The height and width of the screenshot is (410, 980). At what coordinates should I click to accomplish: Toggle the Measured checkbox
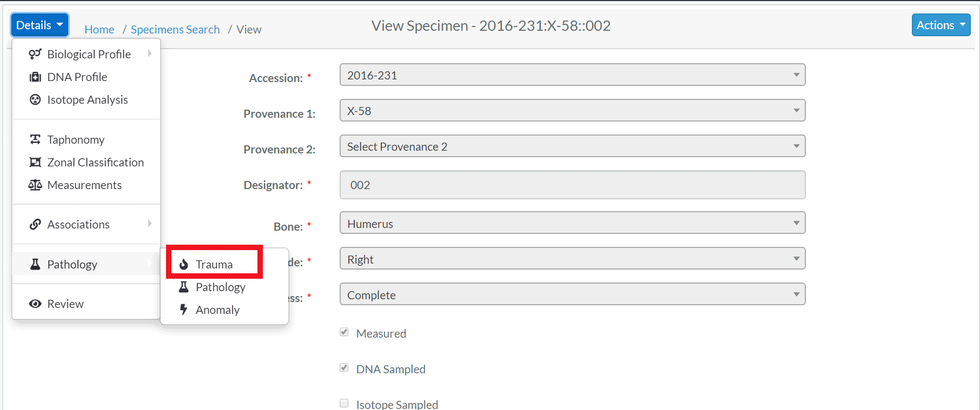click(x=344, y=332)
